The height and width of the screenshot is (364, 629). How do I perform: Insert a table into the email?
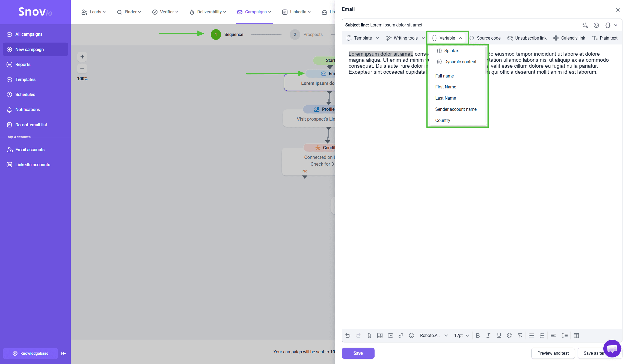point(576,336)
